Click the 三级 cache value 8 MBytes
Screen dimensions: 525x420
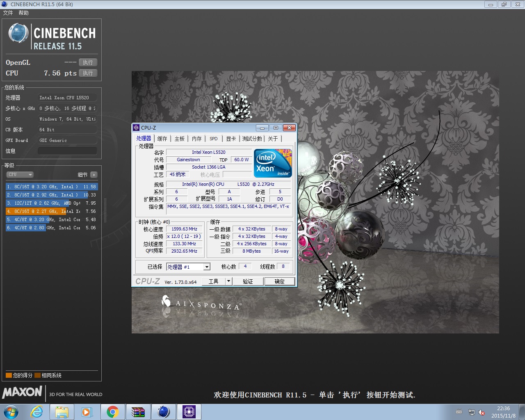[251, 251]
